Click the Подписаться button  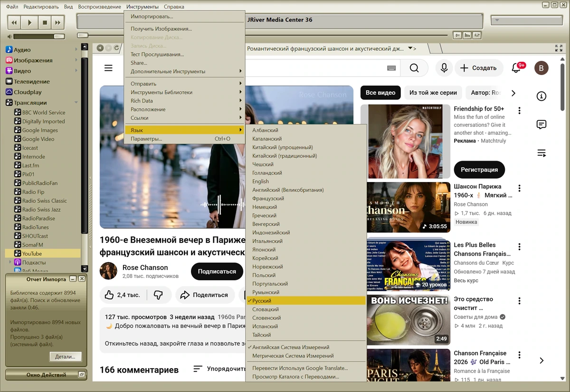[x=217, y=271]
